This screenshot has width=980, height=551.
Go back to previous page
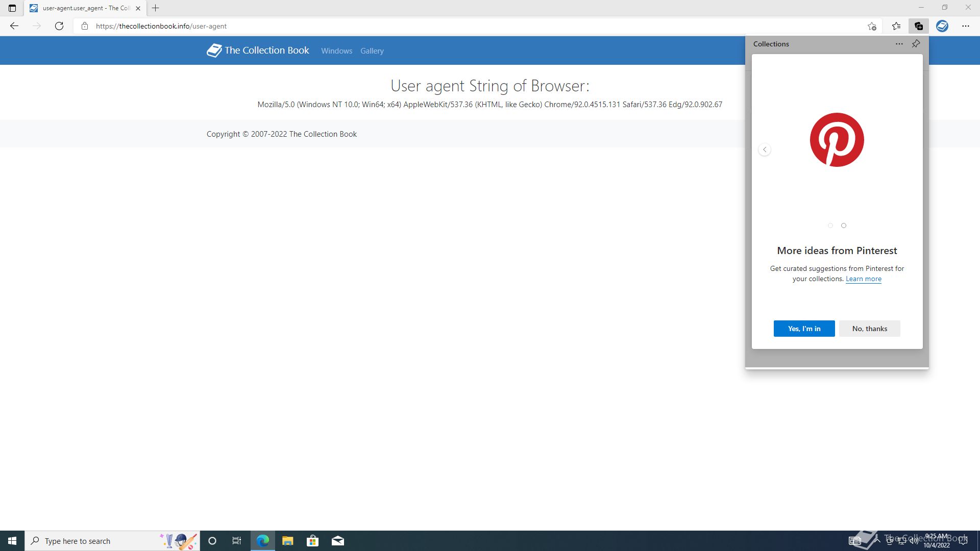click(14, 26)
